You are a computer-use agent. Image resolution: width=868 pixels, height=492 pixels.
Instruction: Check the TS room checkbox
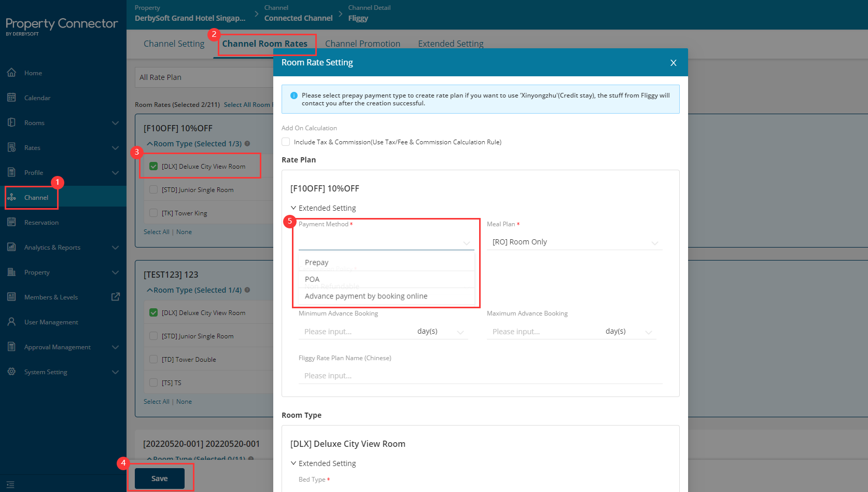click(153, 382)
